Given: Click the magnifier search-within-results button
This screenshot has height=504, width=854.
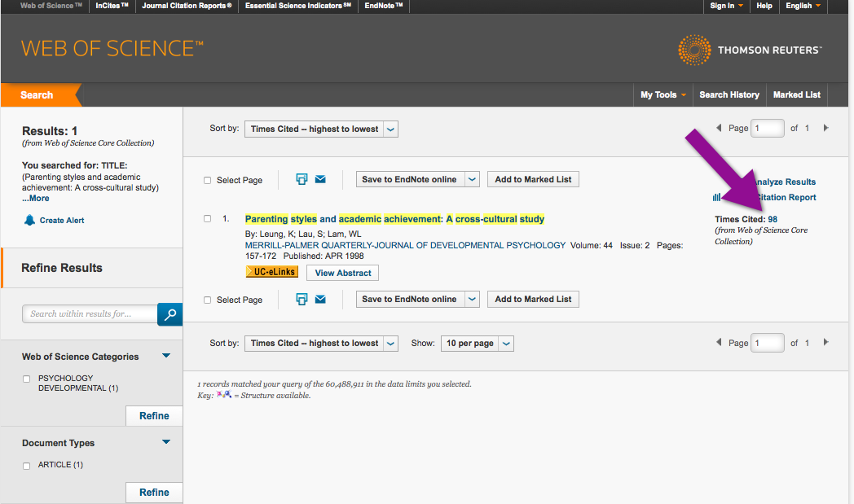Looking at the screenshot, I should point(170,314).
